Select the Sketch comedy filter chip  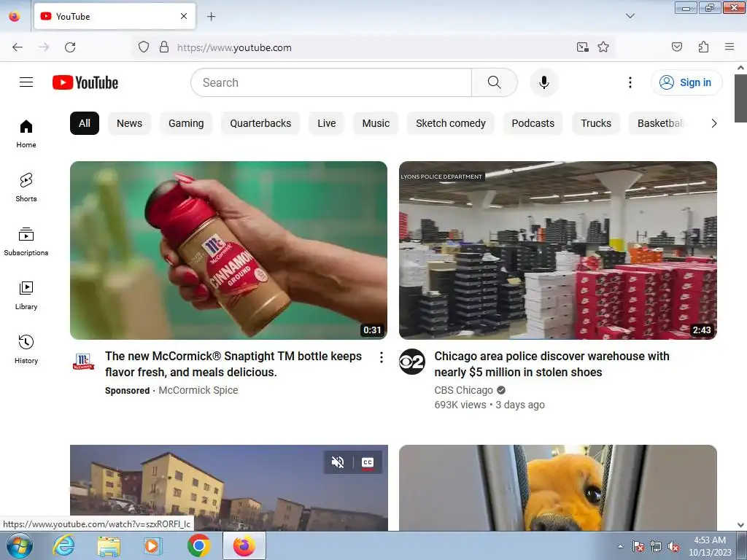click(451, 123)
